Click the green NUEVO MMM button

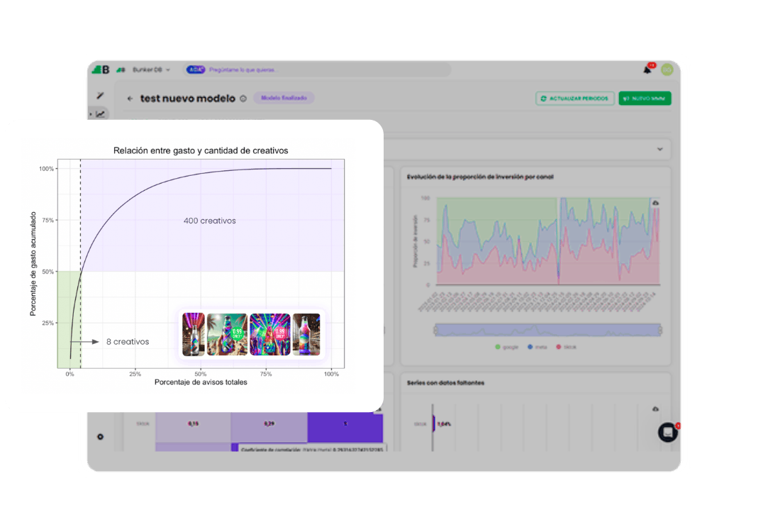tap(645, 99)
